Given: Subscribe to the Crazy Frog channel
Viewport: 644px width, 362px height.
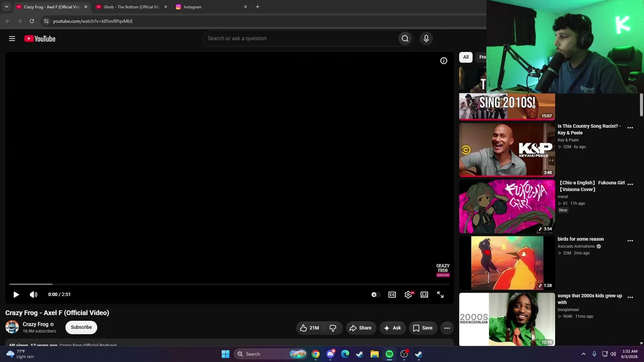Looking at the screenshot, I should click(x=81, y=327).
